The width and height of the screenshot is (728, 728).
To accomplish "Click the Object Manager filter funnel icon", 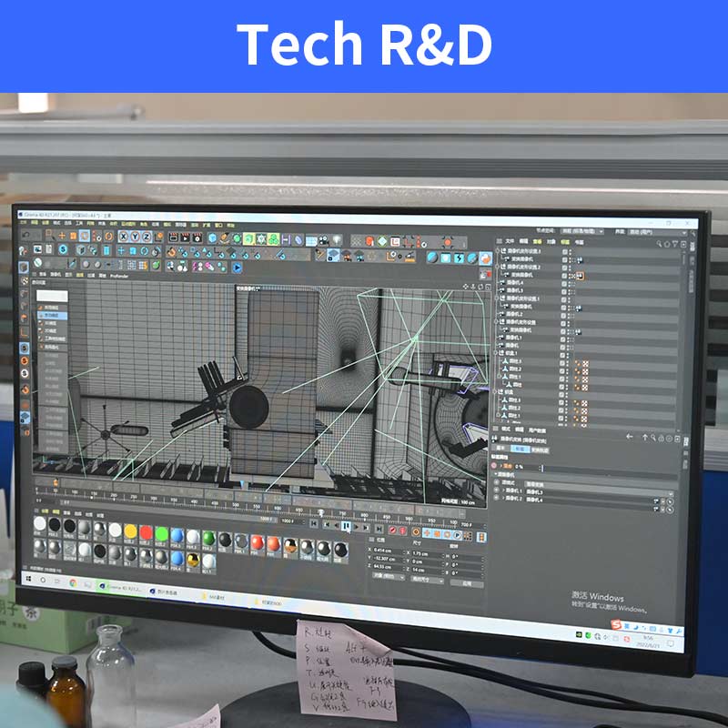I will 675,244.
